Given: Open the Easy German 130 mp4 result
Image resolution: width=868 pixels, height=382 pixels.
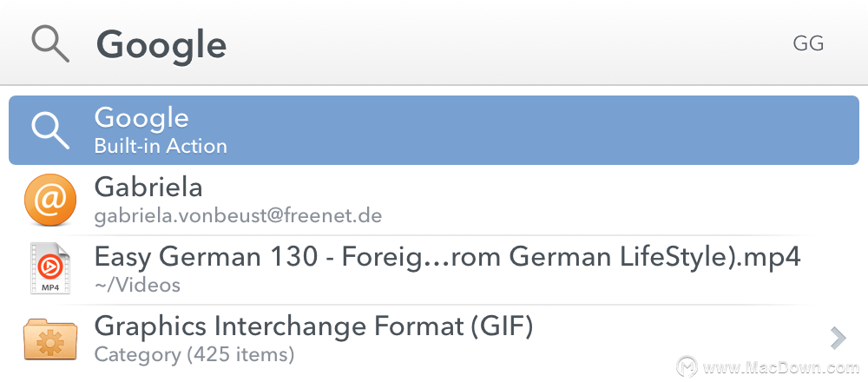Looking at the screenshot, I should coord(434,269).
